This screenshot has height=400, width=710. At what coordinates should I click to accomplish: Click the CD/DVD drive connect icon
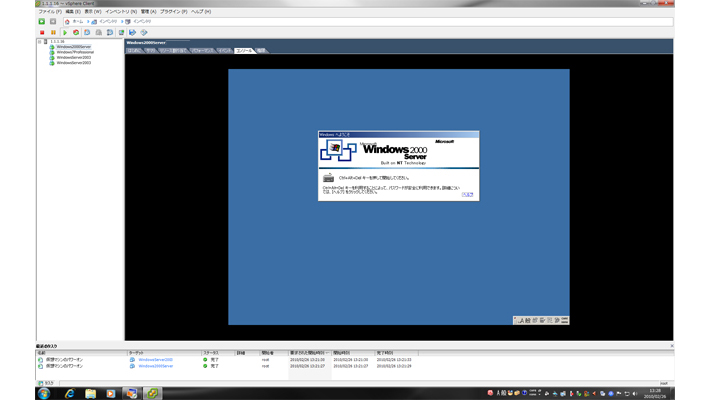(144, 33)
